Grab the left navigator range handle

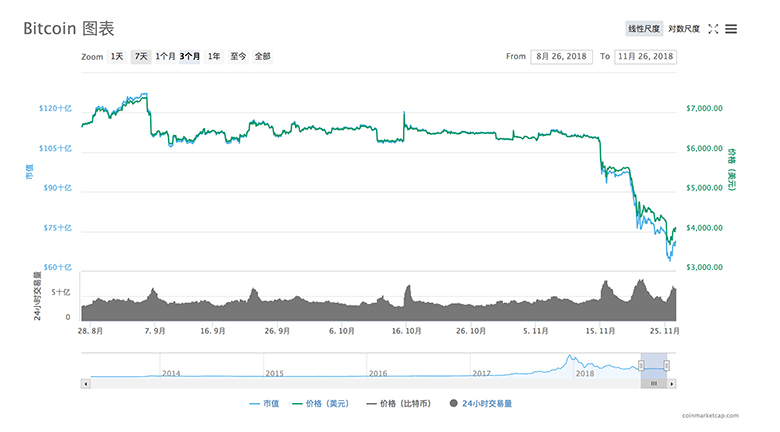[x=641, y=366]
